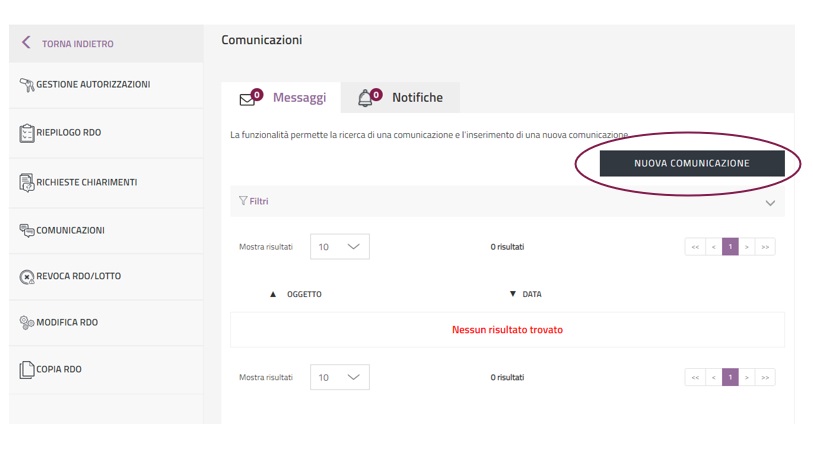Click the Notifiche bell icon
The height and width of the screenshot is (456, 813).
pos(365,99)
